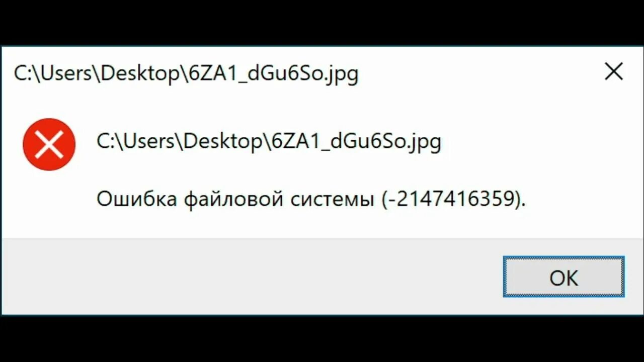Click the word "Ошибка" in the error message
Screen dimensions: 644x362
136,200
